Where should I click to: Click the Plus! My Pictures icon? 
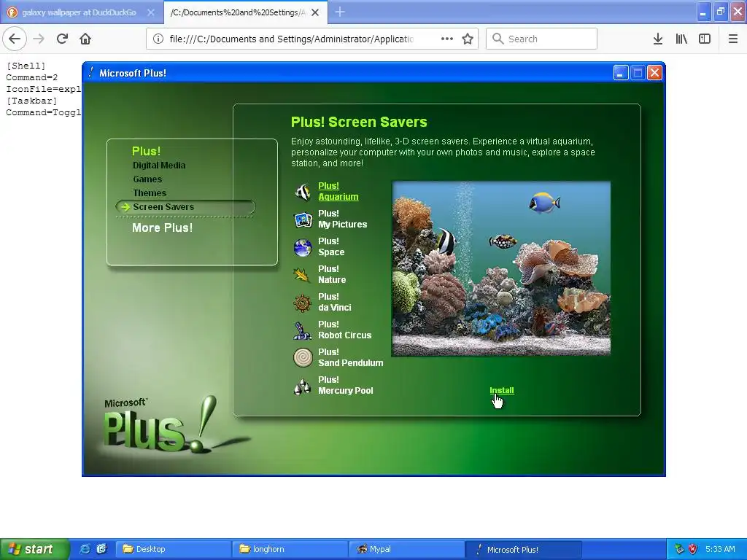pyautogui.click(x=303, y=219)
